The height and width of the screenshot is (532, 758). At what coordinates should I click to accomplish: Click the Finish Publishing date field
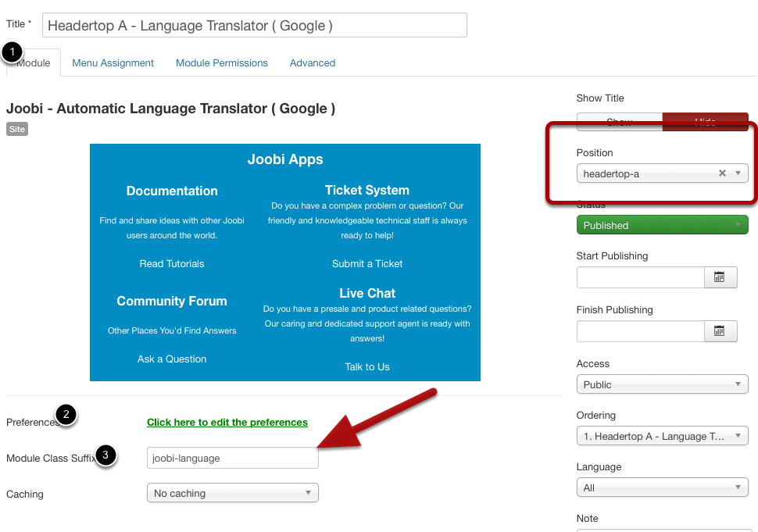641,331
